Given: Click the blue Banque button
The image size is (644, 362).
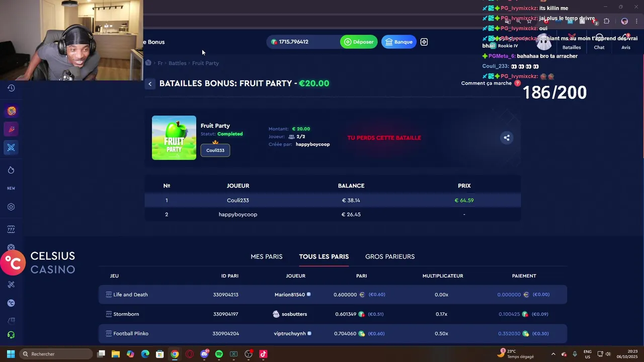Looking at the screenshot, I should click(399, 42).
